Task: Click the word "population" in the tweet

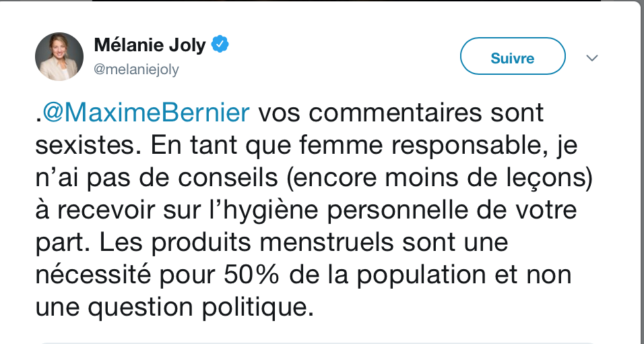Action: click(421, 275)
